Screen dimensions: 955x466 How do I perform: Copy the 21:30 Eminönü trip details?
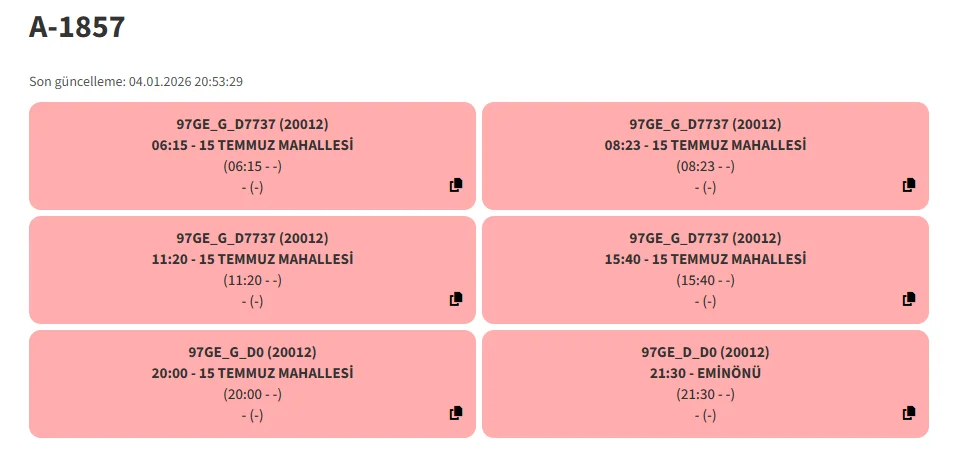click(909, 413)
